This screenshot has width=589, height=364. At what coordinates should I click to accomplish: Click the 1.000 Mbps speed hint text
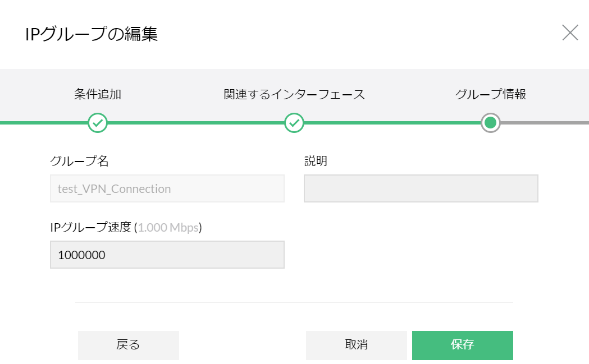click(168, 227)
